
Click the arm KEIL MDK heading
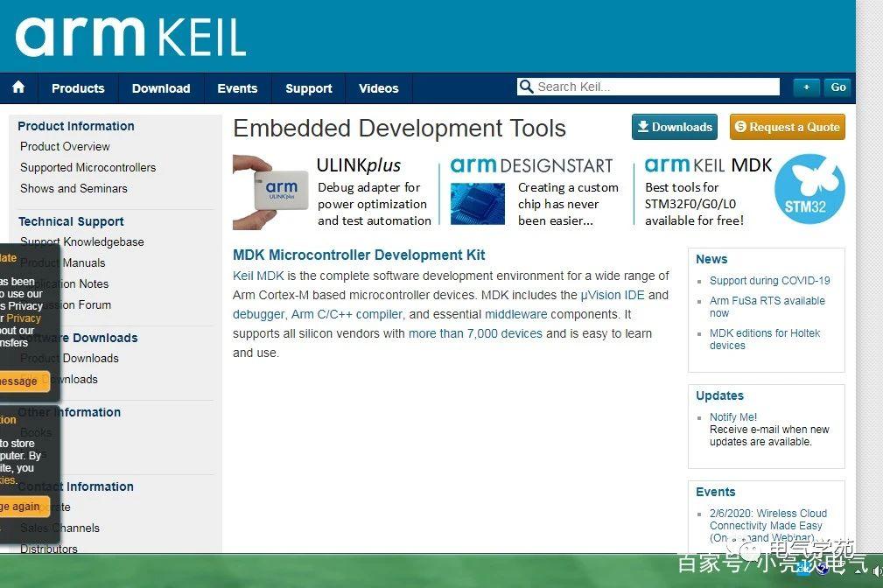[x=708, y=165]
